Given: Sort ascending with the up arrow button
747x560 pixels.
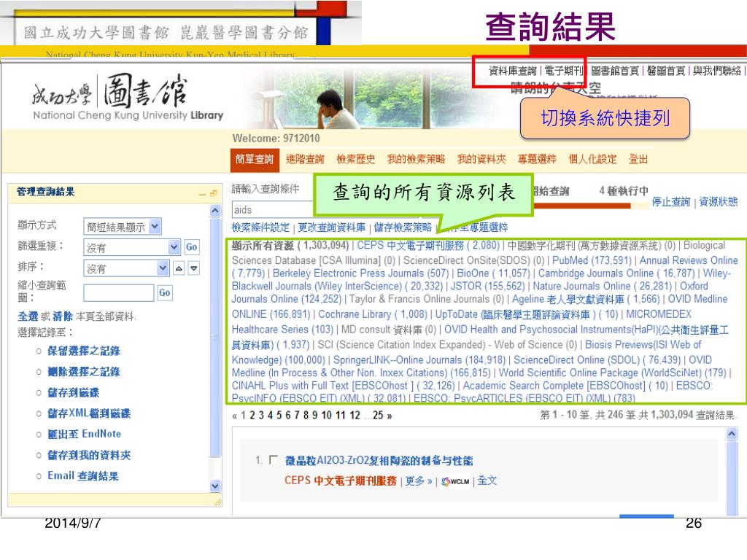Looking at the screenshot, I should pos(179,268).
